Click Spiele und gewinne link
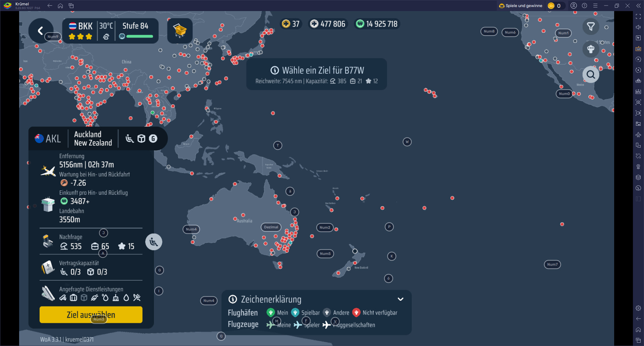 coord(521,6)
